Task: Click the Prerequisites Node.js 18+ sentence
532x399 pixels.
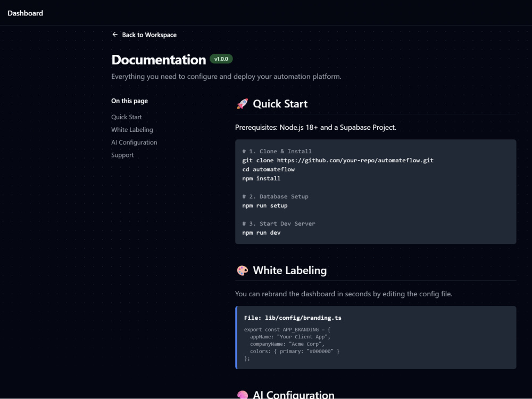Action: coord(315,128)
